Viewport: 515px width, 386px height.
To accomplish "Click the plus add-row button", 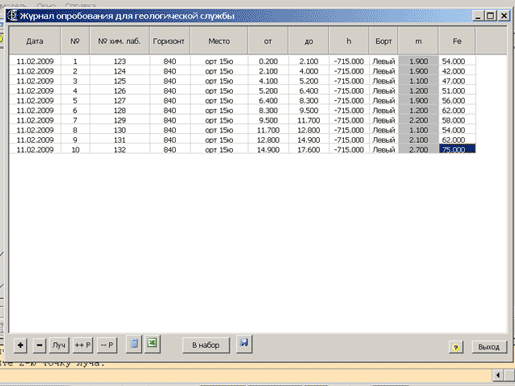I will pos(20,345).
